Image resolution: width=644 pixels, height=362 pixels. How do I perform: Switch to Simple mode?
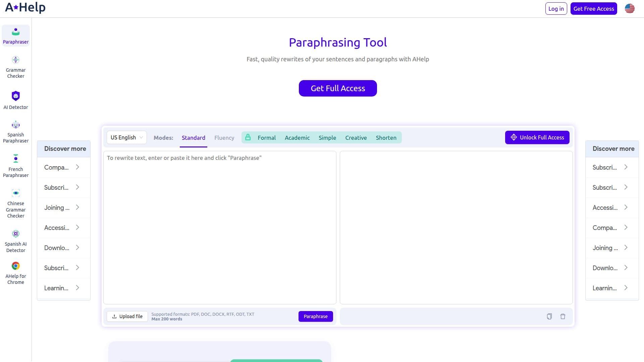[327, 138]
